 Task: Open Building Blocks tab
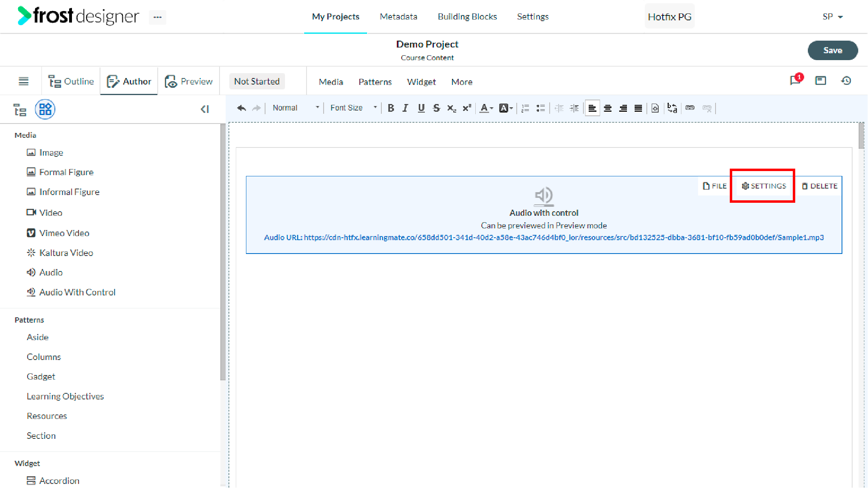tap(467, 17)
